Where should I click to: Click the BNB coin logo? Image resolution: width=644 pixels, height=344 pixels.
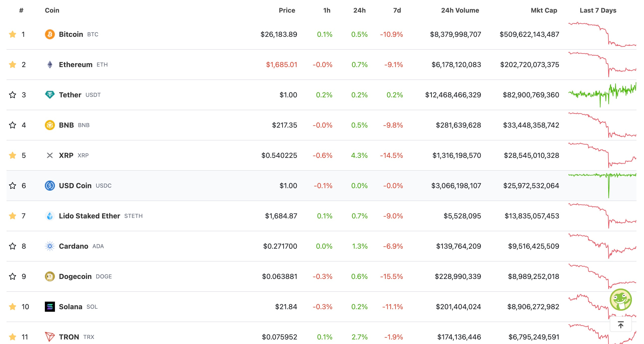tap(50, 125)
